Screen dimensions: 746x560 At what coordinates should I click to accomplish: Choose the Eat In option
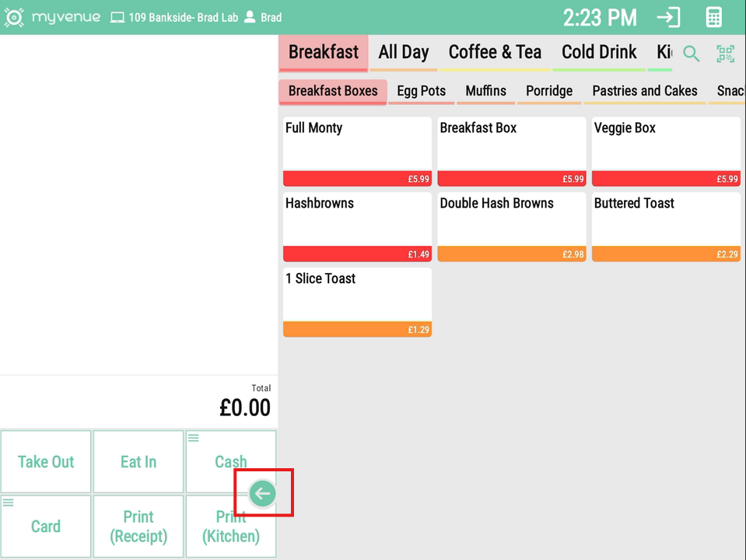(x=138, y=462)
